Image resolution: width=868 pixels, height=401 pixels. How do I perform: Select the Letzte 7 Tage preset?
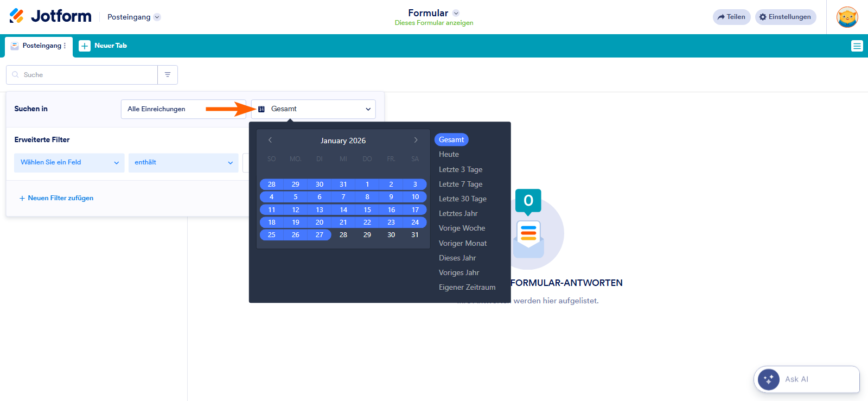[460, 184]
